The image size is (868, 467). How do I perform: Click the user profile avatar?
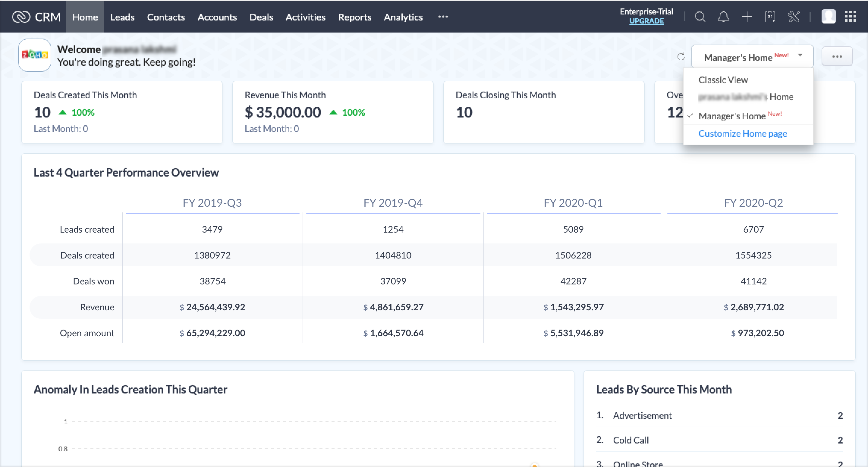click(x=828, y=17)
